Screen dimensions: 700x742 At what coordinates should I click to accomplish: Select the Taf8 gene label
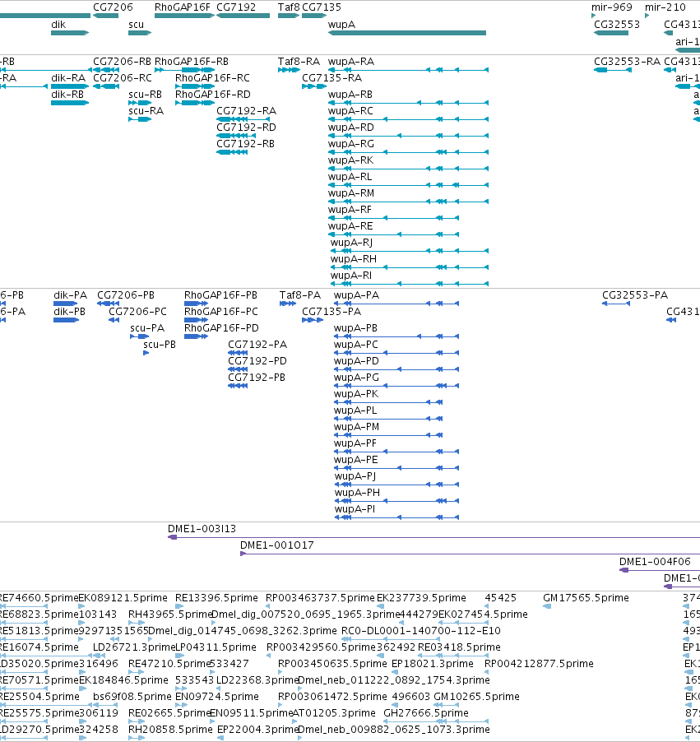coord(289,7)
